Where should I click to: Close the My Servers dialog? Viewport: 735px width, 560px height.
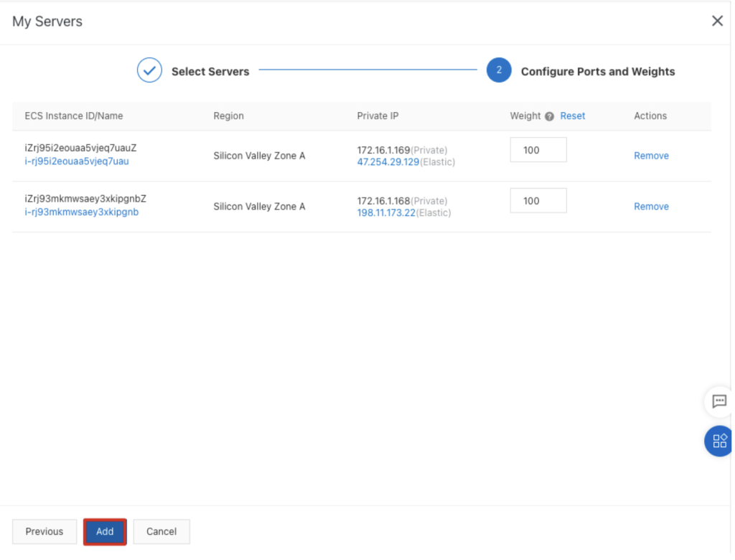click(717, 21)
